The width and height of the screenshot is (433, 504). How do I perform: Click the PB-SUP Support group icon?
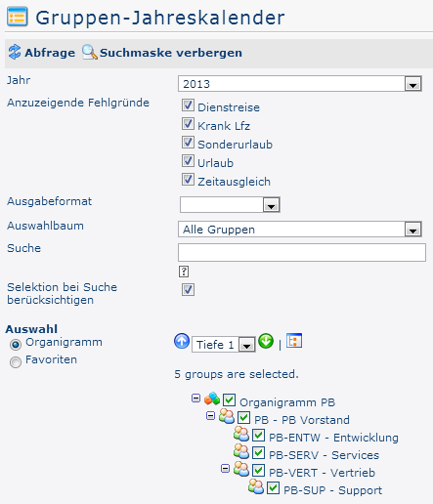pos(256,487)
